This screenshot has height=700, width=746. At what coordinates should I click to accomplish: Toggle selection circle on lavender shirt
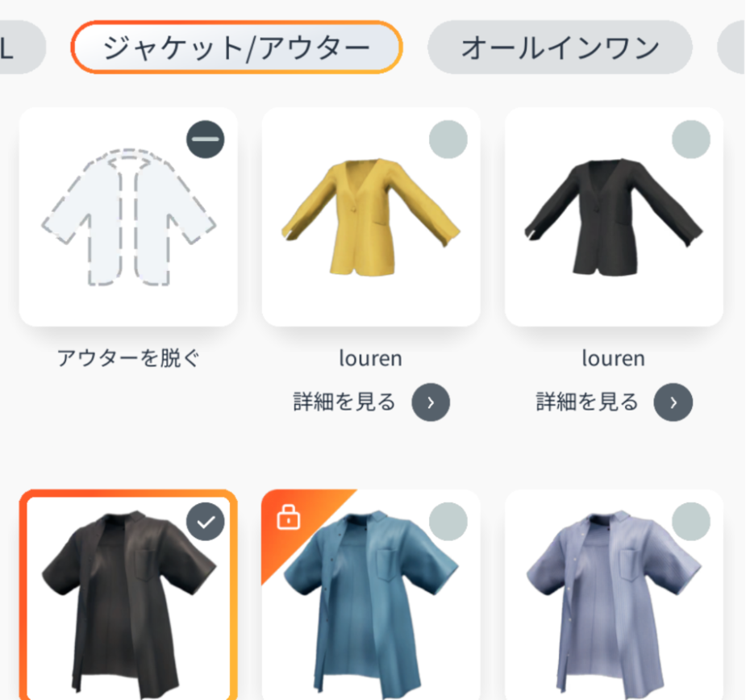click(691, 522)
